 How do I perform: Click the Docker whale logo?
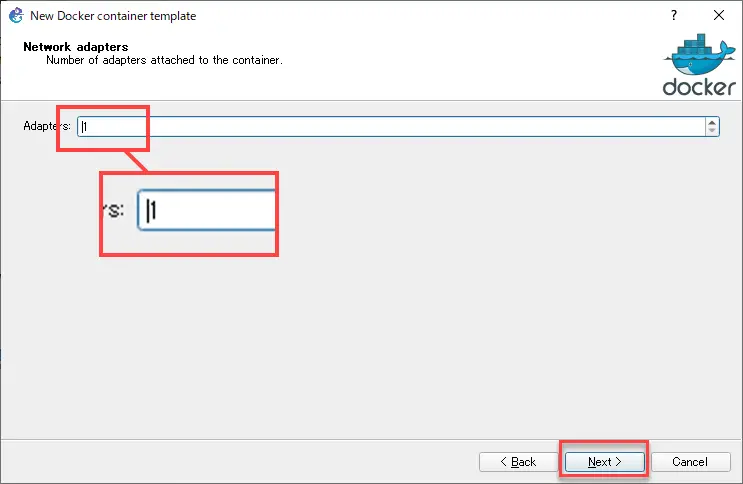[700, 55]
